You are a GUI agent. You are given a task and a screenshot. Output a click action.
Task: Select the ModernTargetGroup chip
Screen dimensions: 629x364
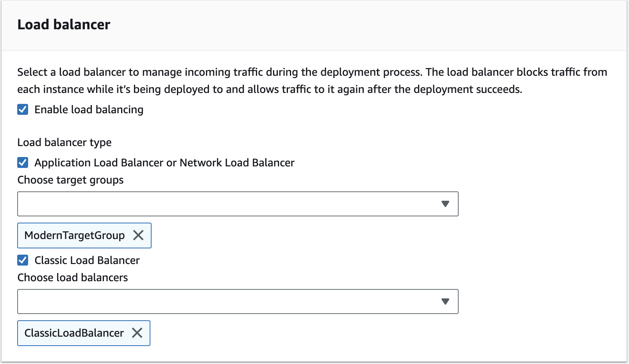74,235
